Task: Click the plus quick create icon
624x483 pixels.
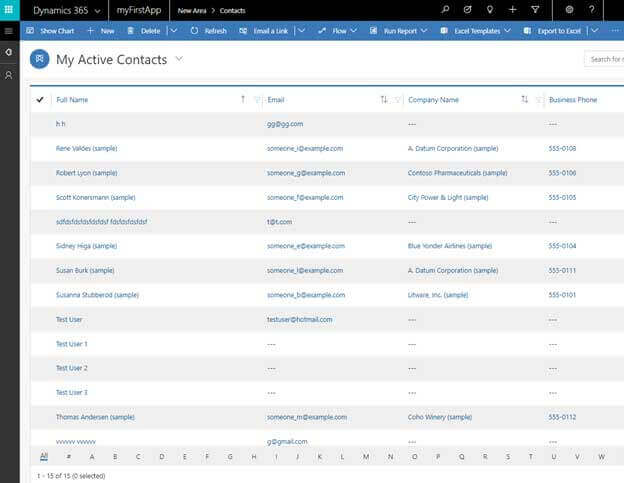Action: [512, 9]
